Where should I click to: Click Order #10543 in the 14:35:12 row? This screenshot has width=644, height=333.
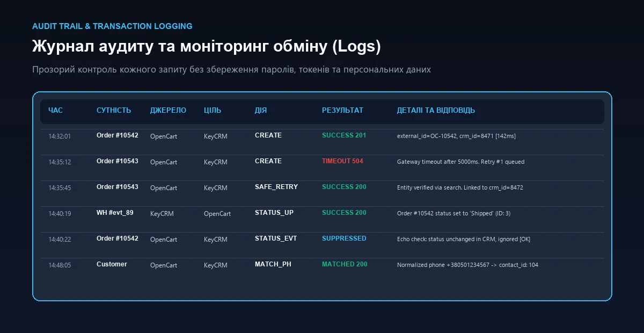[x=118, y=161]
